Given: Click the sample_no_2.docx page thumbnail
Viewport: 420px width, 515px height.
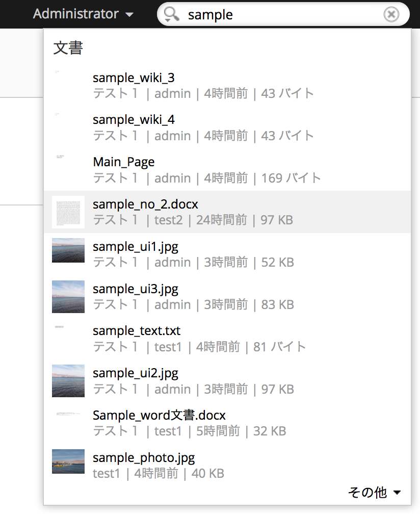Looking at the screenshot, I should click(68, 212).
